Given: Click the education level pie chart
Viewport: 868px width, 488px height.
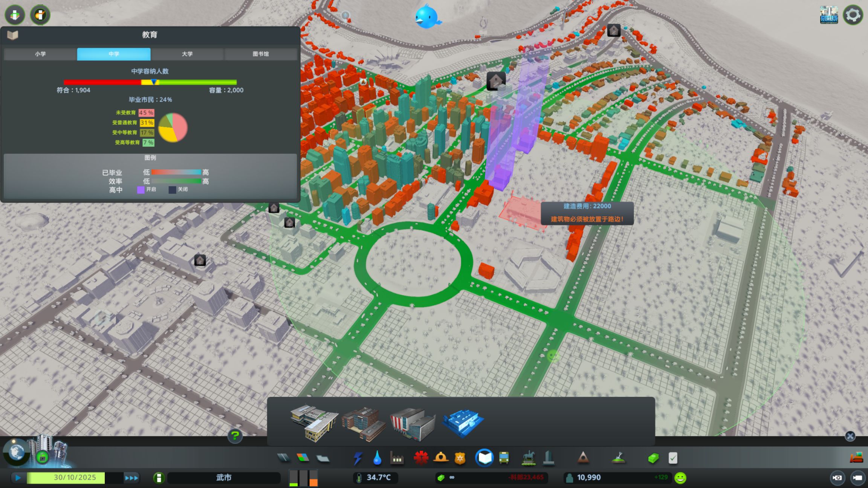Looking at the screenshot, I should coord(173,128).
